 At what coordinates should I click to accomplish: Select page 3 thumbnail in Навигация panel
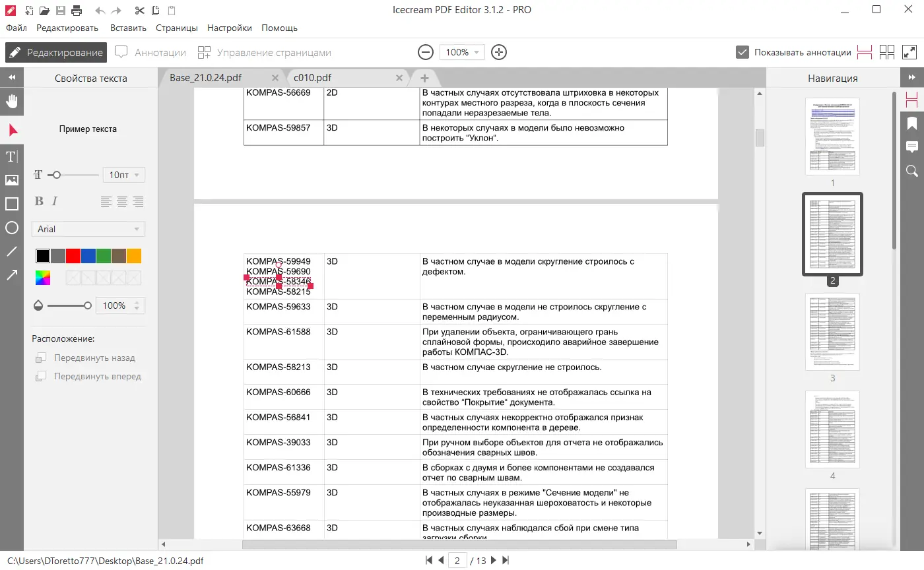(832, 332)
